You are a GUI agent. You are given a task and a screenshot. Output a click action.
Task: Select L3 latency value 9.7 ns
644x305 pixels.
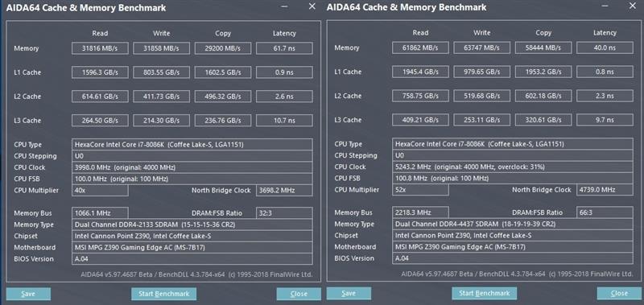[605, 120]
